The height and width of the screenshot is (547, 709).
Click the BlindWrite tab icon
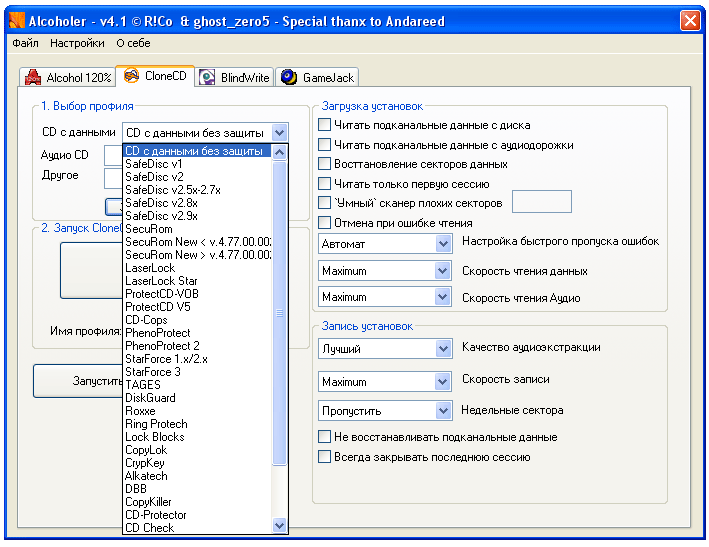(x=207, y=77)
